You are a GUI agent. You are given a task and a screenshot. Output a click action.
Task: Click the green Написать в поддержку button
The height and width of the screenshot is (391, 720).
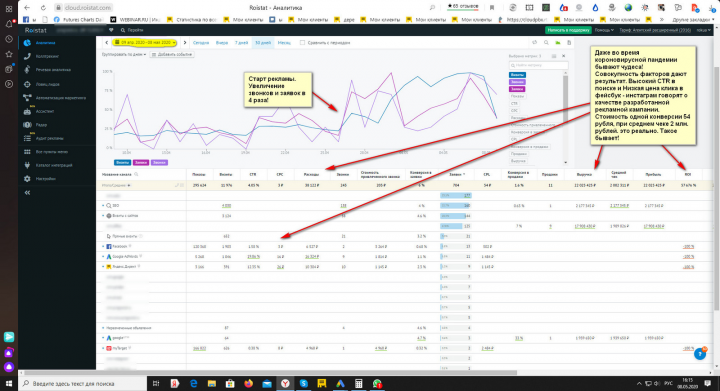568,30
